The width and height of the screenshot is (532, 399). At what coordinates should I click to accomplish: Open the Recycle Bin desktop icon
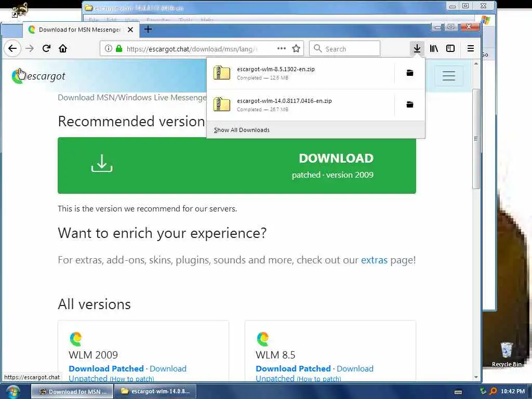(x=507, y=354)
